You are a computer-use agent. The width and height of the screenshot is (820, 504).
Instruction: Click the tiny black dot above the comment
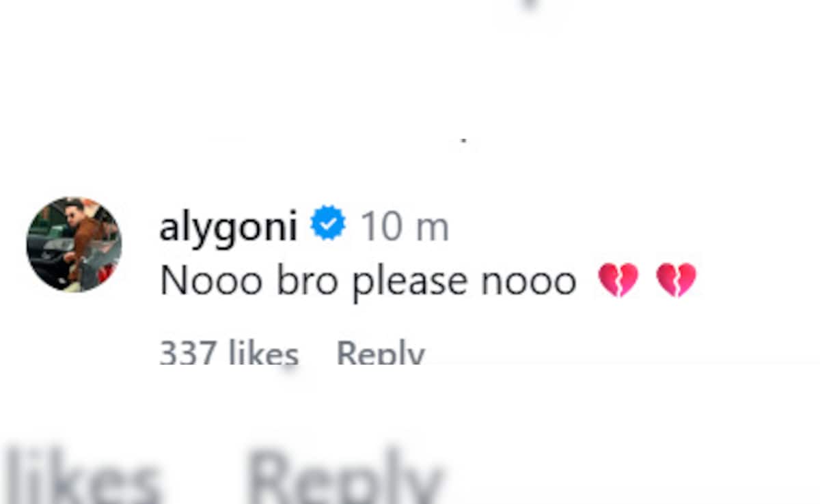point(464,141)
